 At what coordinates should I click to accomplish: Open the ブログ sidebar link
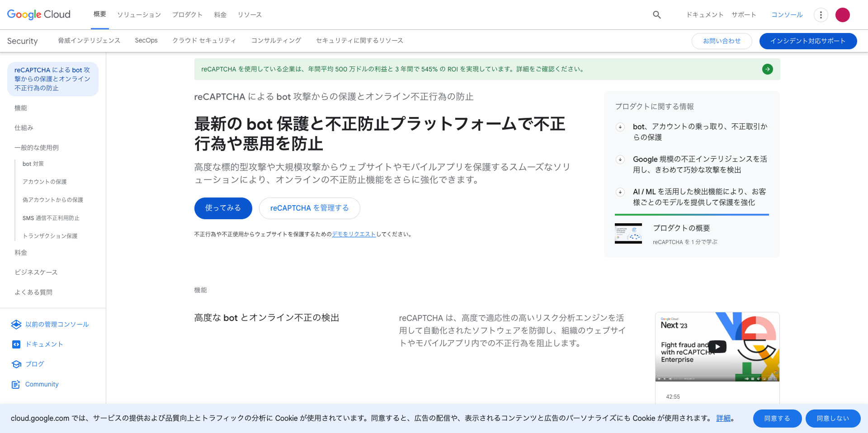[x=35, y=364]
